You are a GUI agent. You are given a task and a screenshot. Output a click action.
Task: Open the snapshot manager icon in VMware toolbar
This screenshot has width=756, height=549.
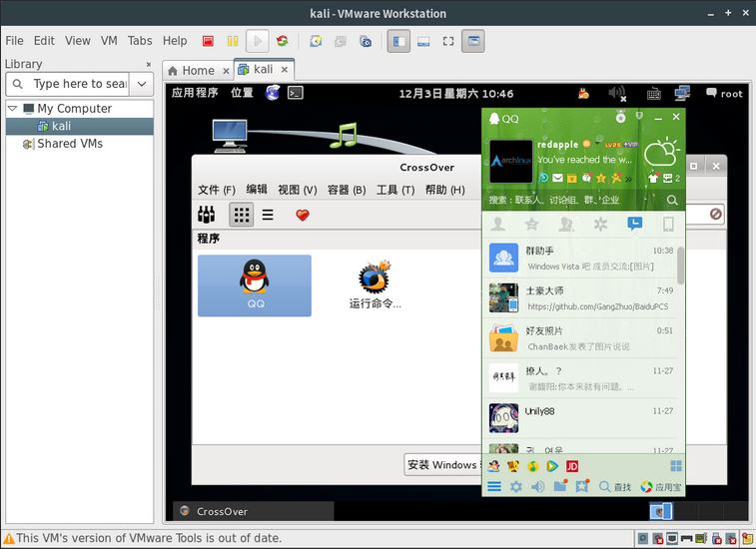coord(366,42)
